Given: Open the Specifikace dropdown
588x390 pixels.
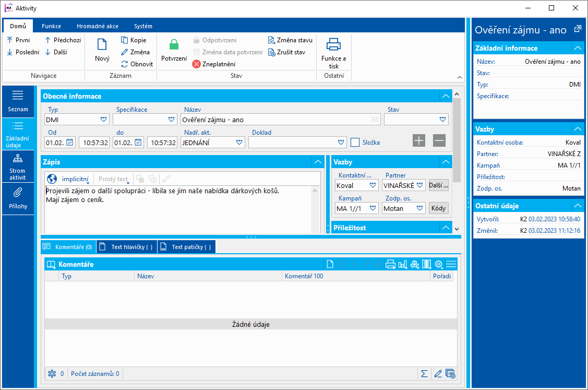Looking at the screenshot, I should [171, 120].
